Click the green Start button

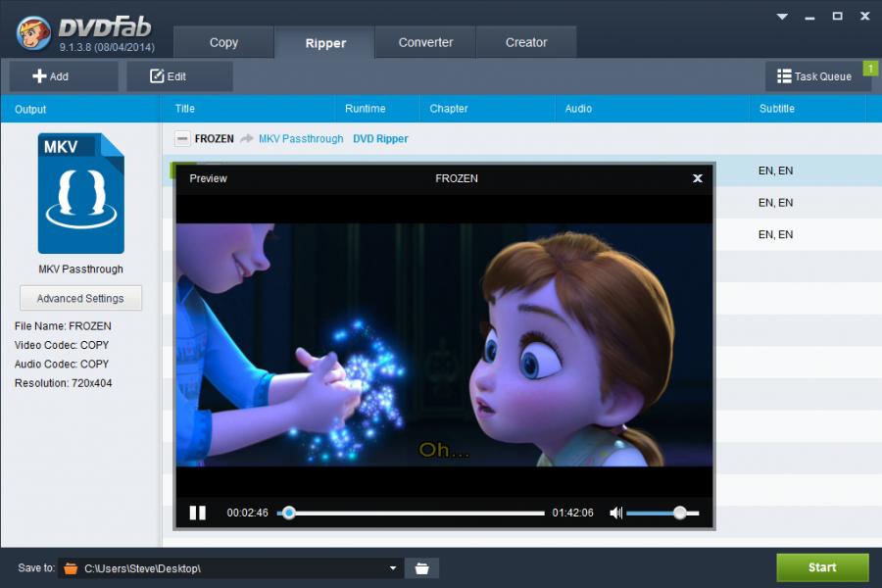click(822, 567)
